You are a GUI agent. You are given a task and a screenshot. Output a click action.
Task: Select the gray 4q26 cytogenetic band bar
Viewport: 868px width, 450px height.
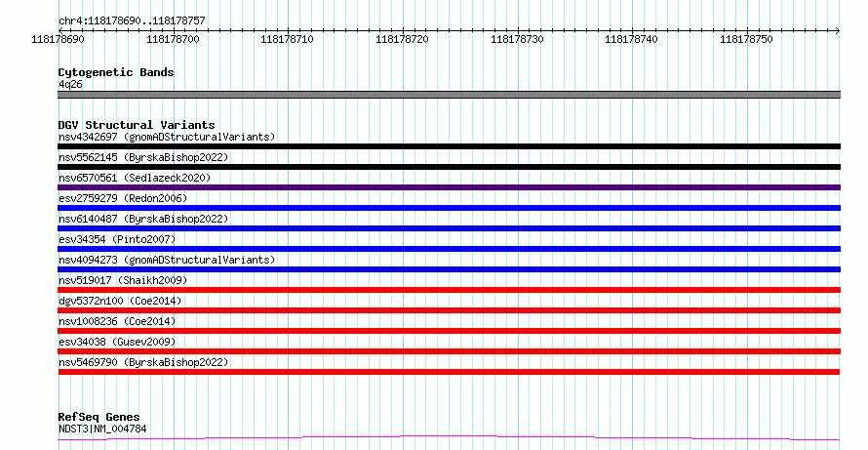[449, 95]
